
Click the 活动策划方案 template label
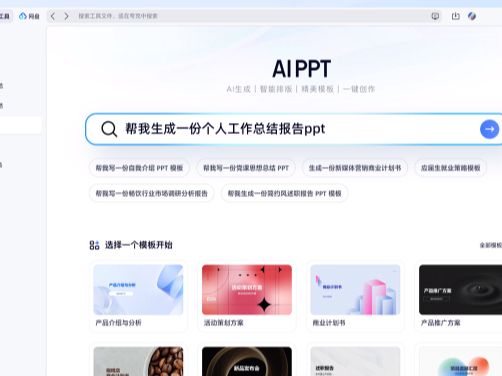point(223,323)
